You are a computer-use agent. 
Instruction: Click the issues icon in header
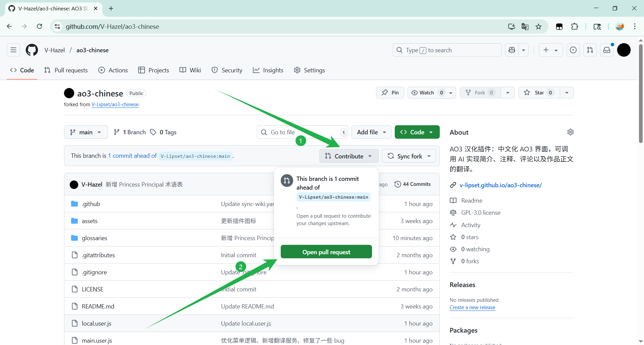[x=573, y=50]
